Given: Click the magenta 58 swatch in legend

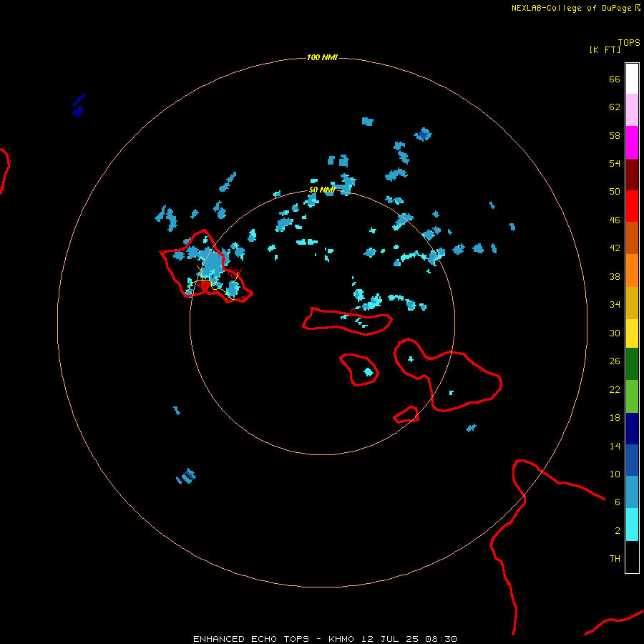Looking at the screenshot, I should coord(632,142).
